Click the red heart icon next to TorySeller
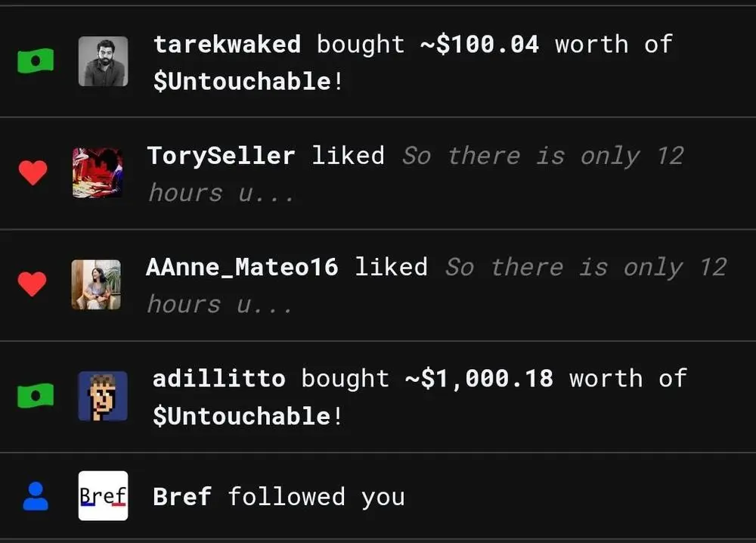756x543 pixels. (33, 173)
